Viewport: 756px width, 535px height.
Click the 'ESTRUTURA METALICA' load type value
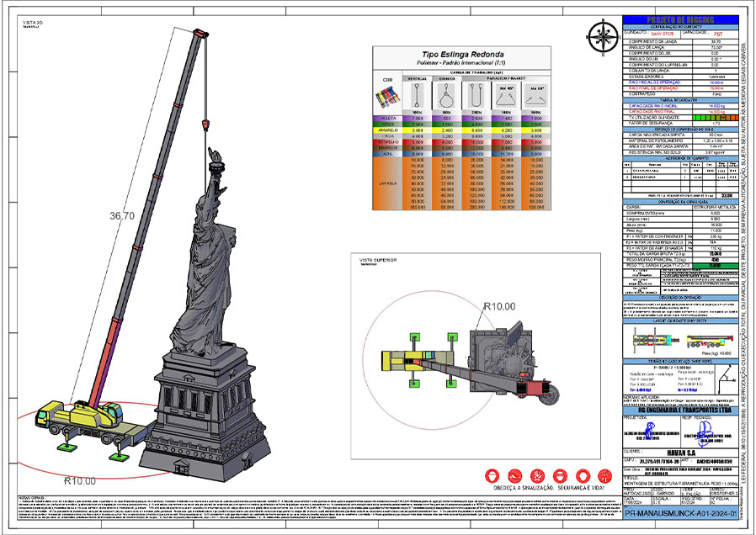(716, 207)
